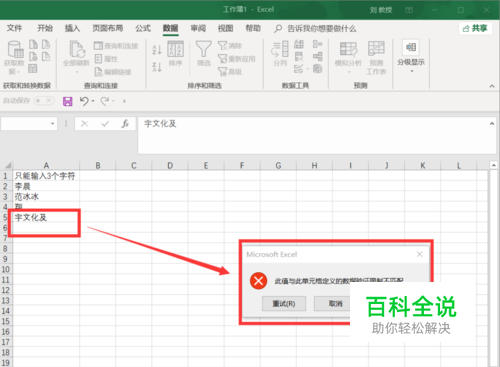Switch to the 视图 View tab
500x367 pixels.
coord(226,28)
